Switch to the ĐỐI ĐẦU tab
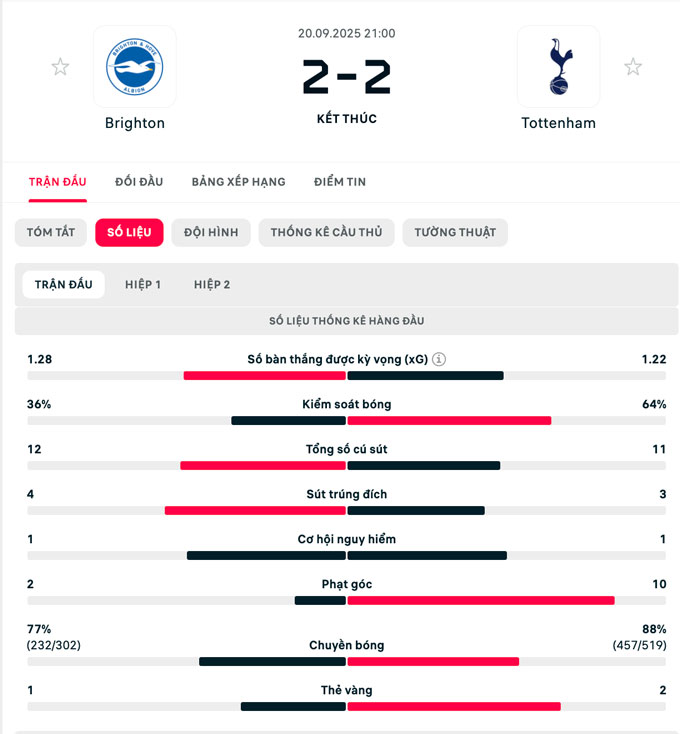Viewport: 680px width, 734px height. [x=139, y=182]
